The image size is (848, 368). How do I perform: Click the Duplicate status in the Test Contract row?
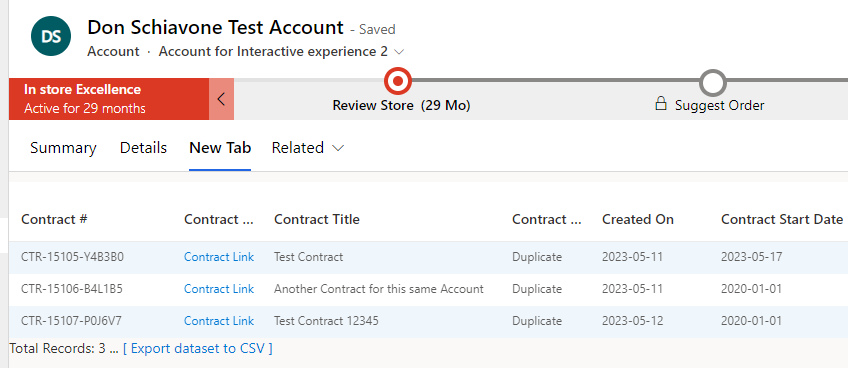click(x=537, y=257)
